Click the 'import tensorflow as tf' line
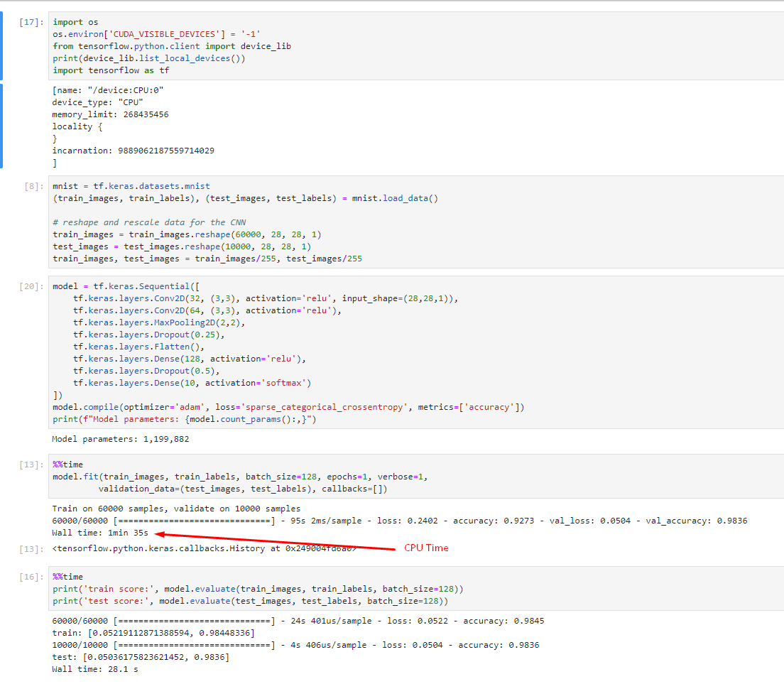784x684 pixels. 111,70
